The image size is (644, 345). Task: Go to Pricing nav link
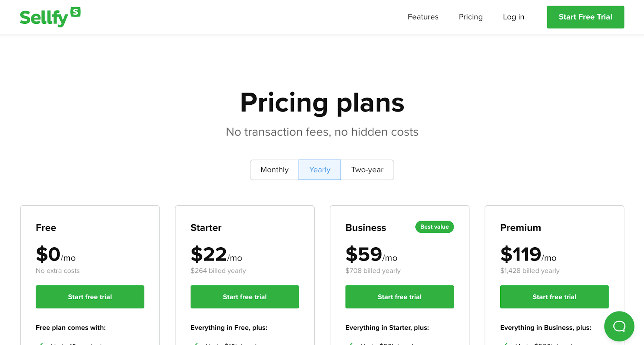(x=471, y=17)
